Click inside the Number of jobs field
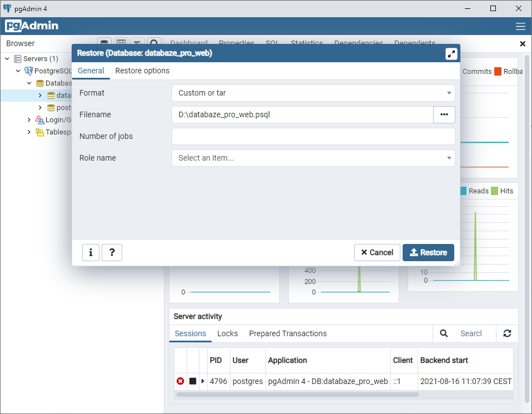This screenshot has height=414, width=532. point(313,136)
